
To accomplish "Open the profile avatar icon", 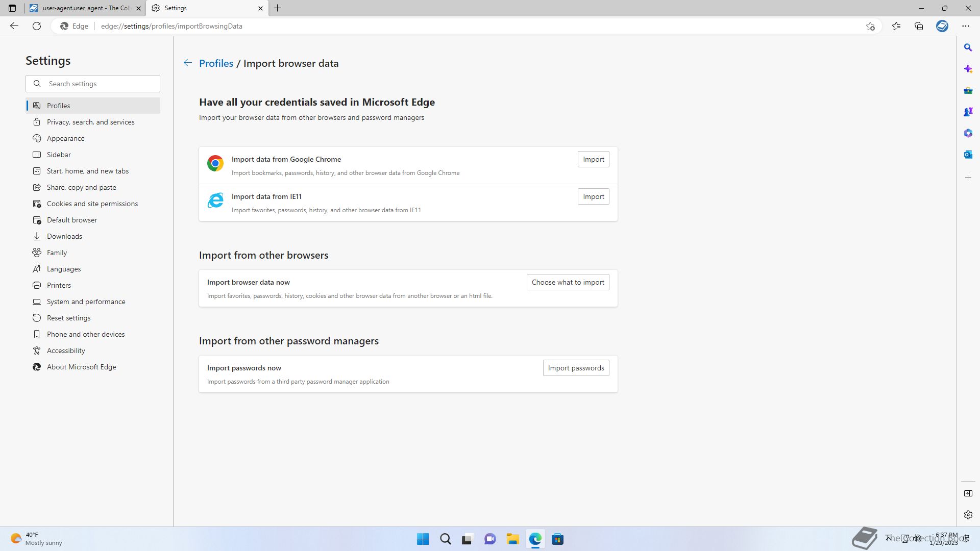I will 942,26.
